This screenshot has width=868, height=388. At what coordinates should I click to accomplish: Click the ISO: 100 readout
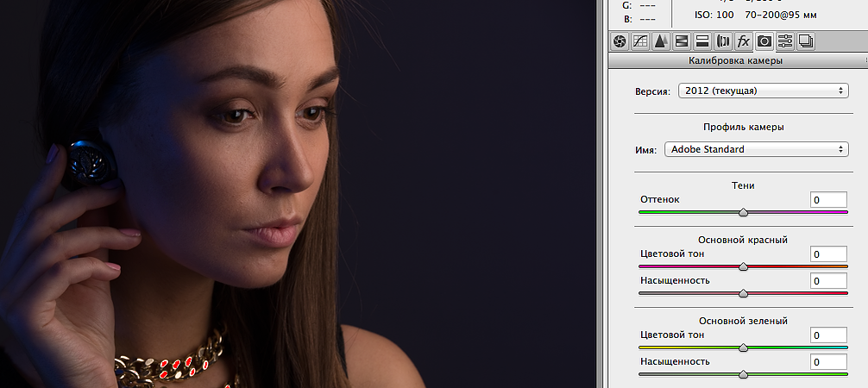pyautogui.click(x=714, y=15)
